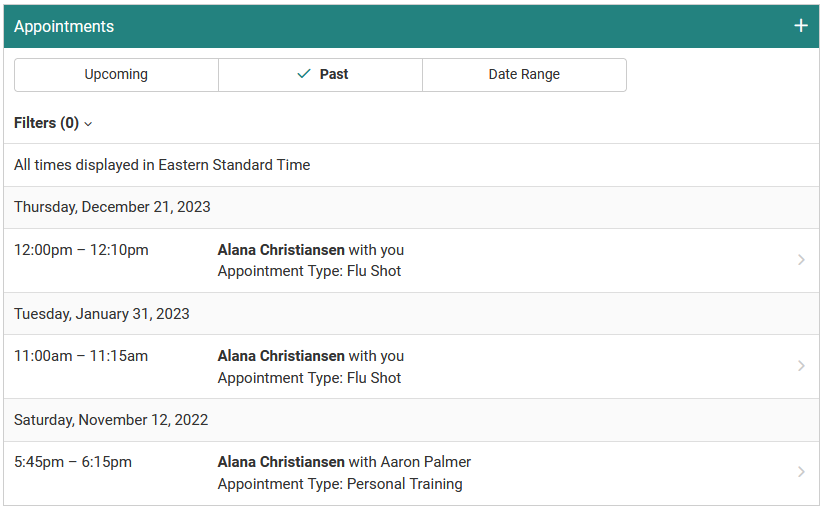The image size is (827, 518).
Task: Click the 11:00am – 11:15am time slot
Action: click(81, 356)
